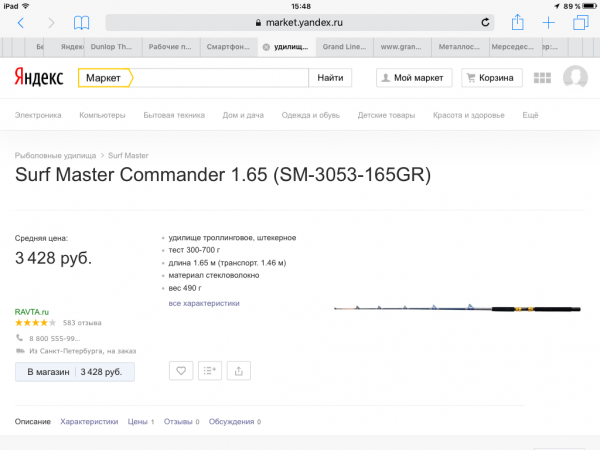Close the active удилищ... tab
This screenshot has width=600, height=450.
tap(266, 47)
